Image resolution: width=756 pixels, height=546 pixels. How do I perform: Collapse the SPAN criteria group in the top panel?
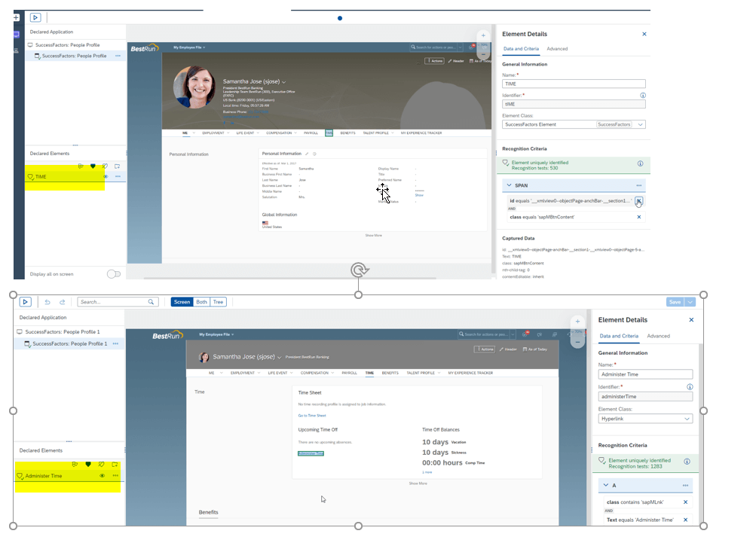(509, 185)
